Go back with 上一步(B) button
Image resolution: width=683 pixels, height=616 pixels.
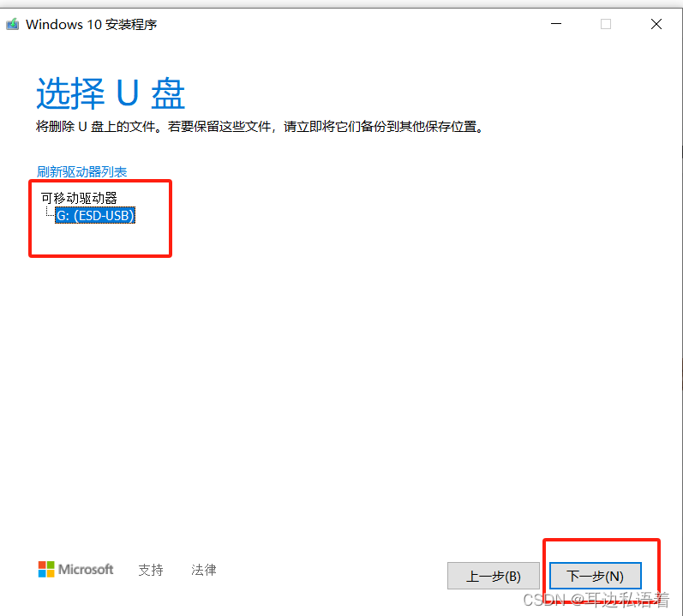(493, 576)
